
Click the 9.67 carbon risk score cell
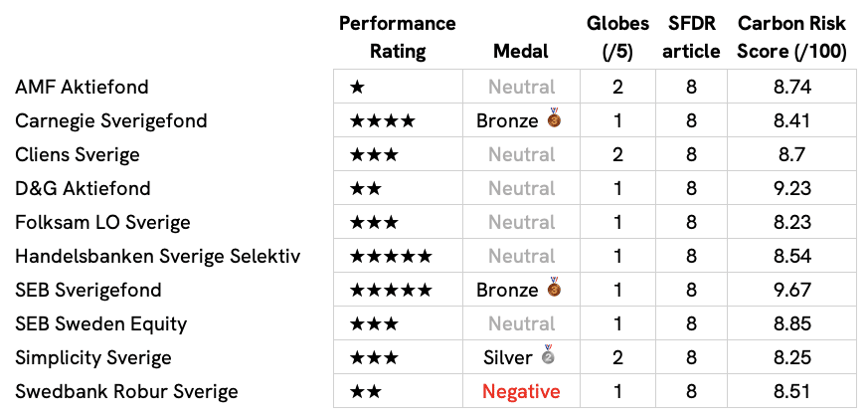pyautogui.click(x=792, y=290)
